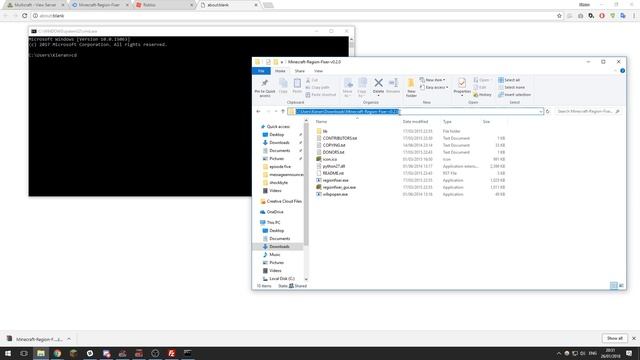Switch to the Home ribbon tab
Screen dimensions: 640x360
[280, 71]
